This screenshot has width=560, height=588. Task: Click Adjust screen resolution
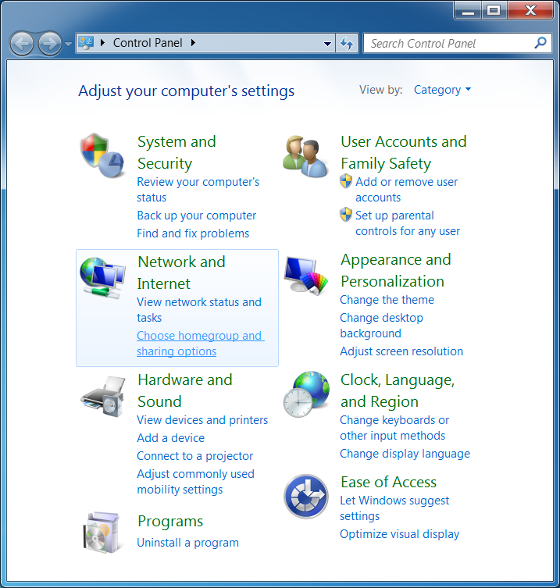401,351
